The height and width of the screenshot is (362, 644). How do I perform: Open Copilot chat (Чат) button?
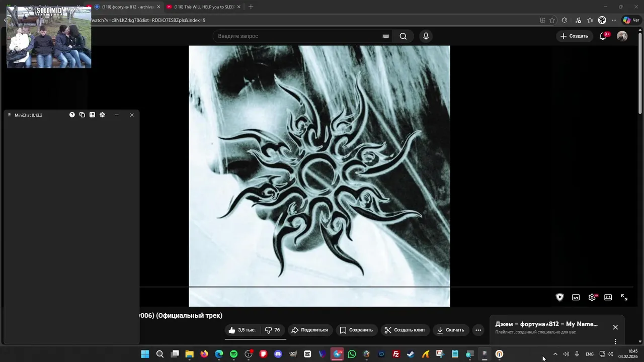(631, 20)
